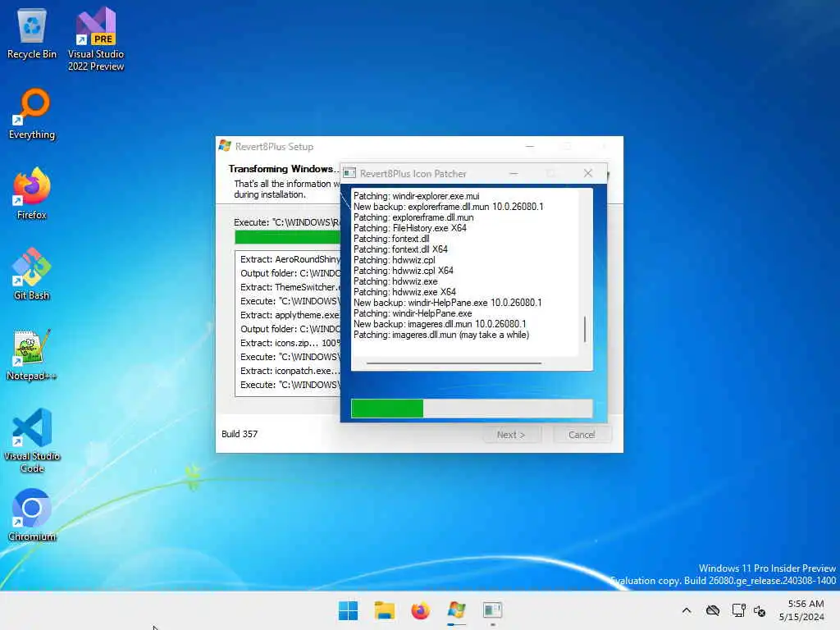This screenshot has width=840, height=630.
Task: Open Visual Studio 2022 Preview shortcut
Action: pyautogui.click(x=96, y=39)
